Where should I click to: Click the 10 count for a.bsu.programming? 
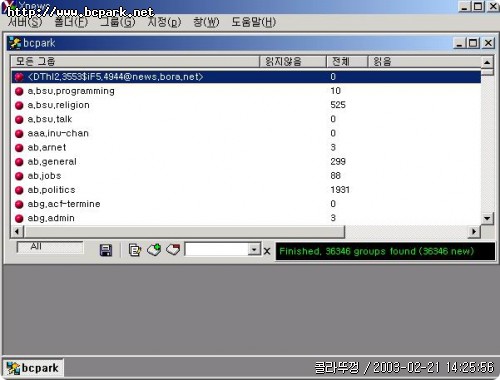tap(335, 91)
